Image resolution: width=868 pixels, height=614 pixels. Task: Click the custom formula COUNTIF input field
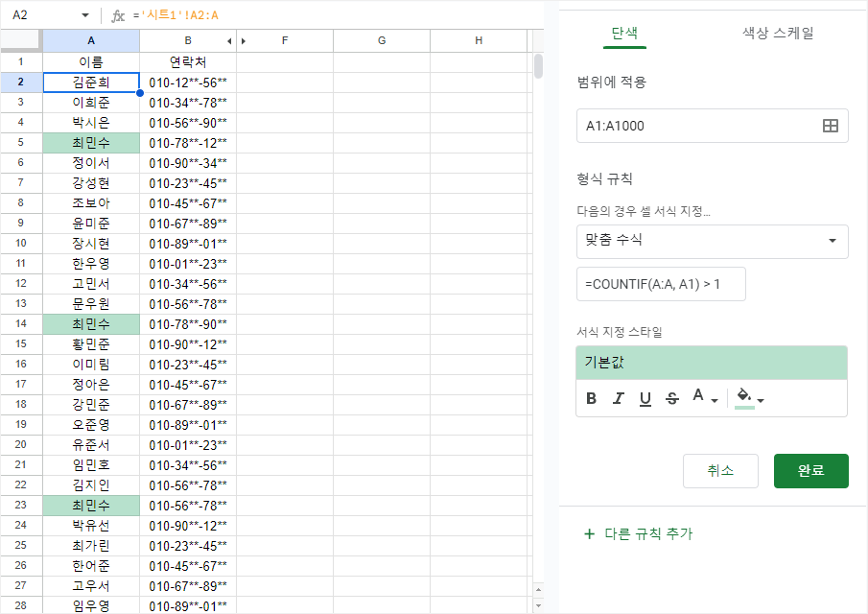click(x=661, y=284)
